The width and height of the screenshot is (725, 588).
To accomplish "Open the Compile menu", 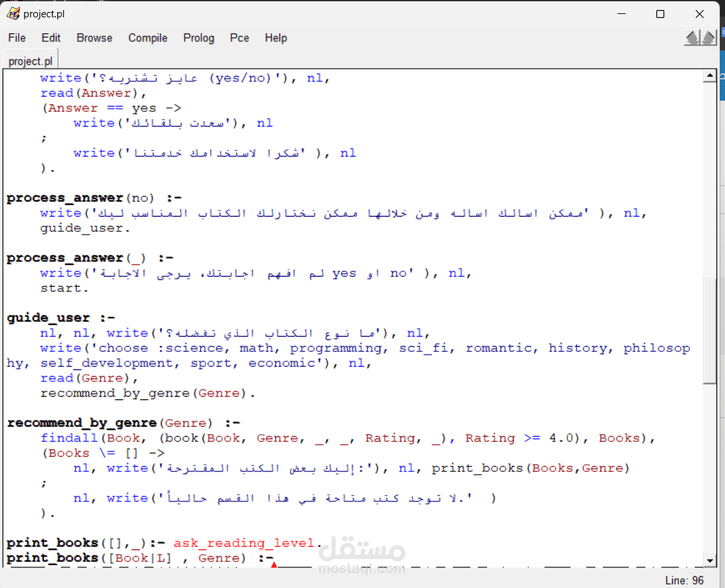I will coord(147,38).
